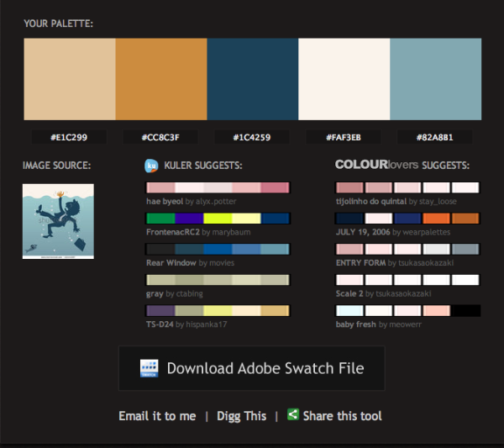Open the TS-D24 palette strip
The width and height of the screenshot is (504, 448).
[x=218, y=311]
